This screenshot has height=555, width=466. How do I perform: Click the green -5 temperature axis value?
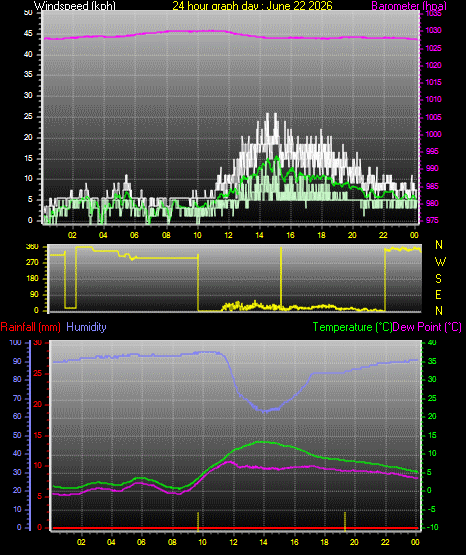432,509
